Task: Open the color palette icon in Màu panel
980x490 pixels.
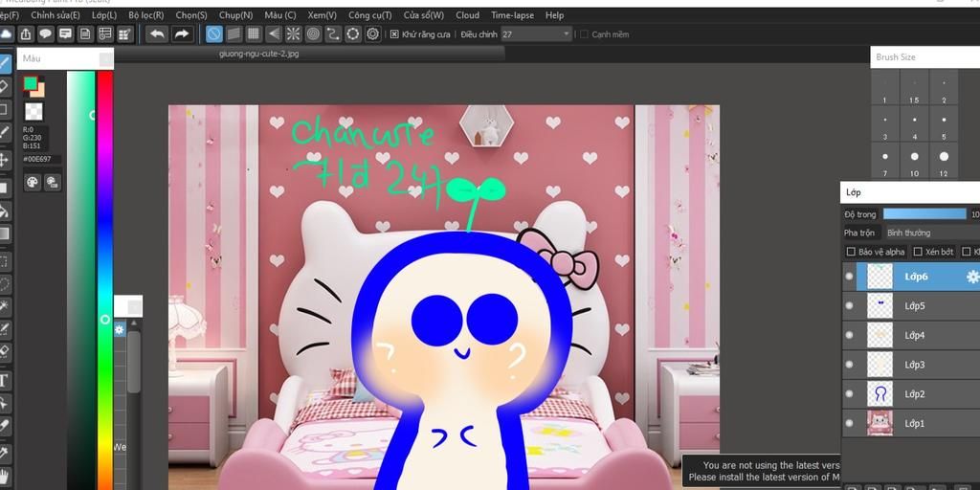Action: [33, 182]
